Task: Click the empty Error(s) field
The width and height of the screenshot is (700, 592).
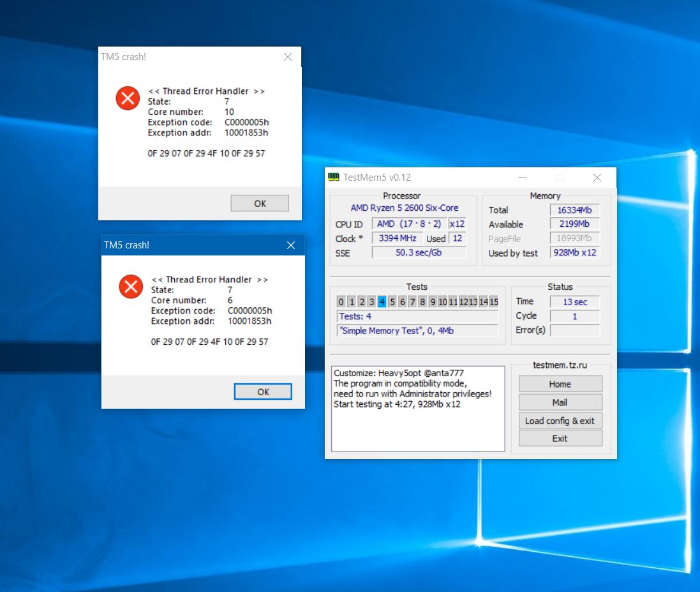Action: (x=575, y=330)
